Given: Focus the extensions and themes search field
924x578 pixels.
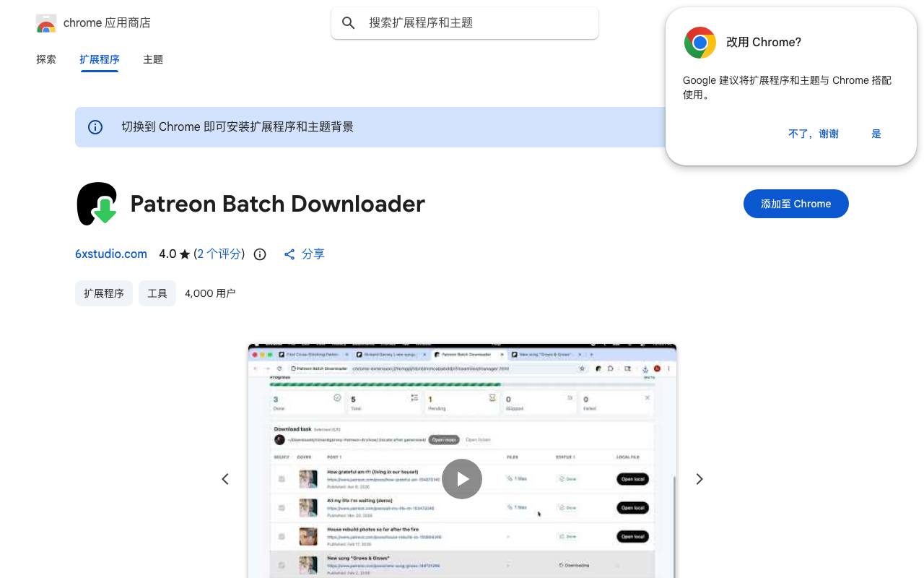Looking at the screenshot, I should click(x=465, y=23).
